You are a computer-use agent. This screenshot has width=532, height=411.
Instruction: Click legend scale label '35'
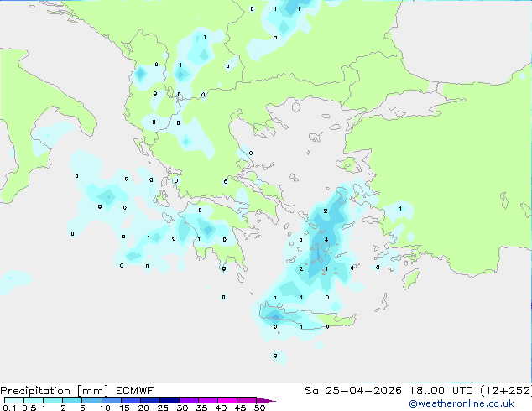pyautogui.click(x=201, y=408)
